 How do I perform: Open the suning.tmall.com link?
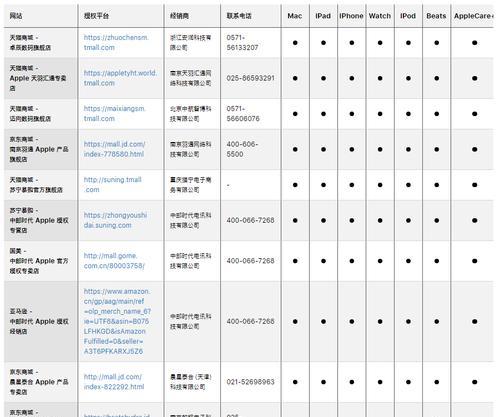pyautogui.click(x=113, y=185)
